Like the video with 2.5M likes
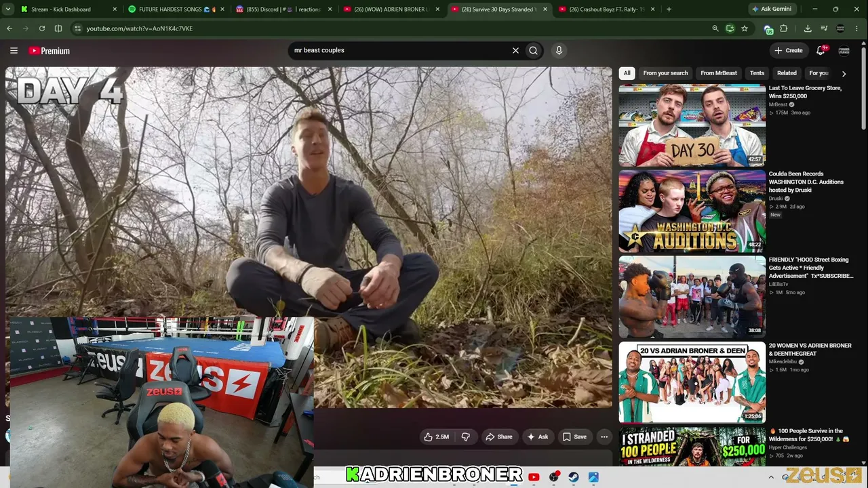The image size is (868, 488). tap(437, 437)
